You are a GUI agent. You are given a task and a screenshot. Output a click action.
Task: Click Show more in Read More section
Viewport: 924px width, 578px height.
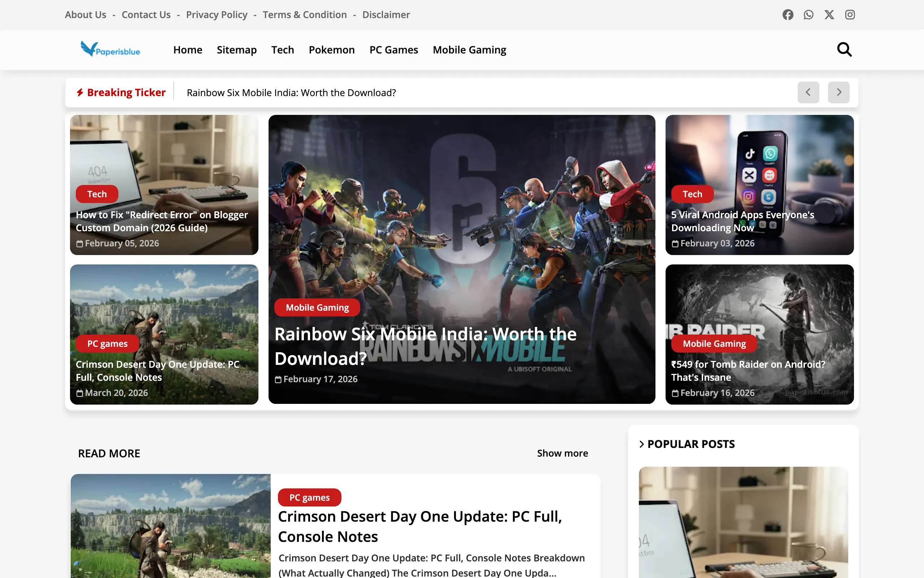[562, 453]
